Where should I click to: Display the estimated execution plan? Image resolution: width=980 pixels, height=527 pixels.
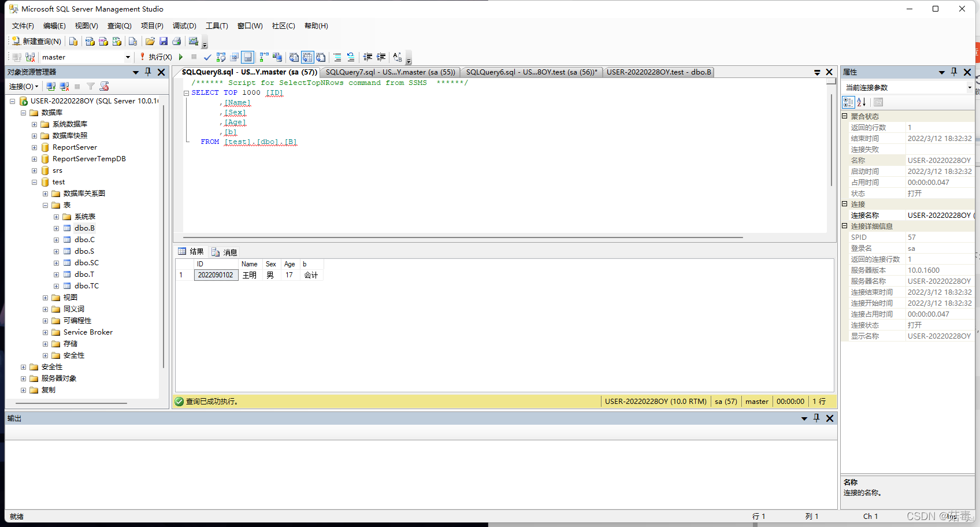pyautogui.click(x=221, y=57)
